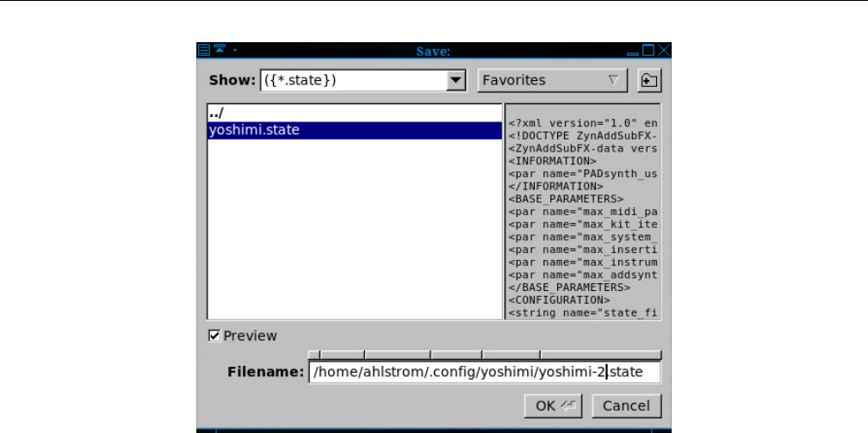Image resolution: width=868 pixels, height=433 pixels.
Task: Click the path button above the '.config' segment
Action: [456, 355]
